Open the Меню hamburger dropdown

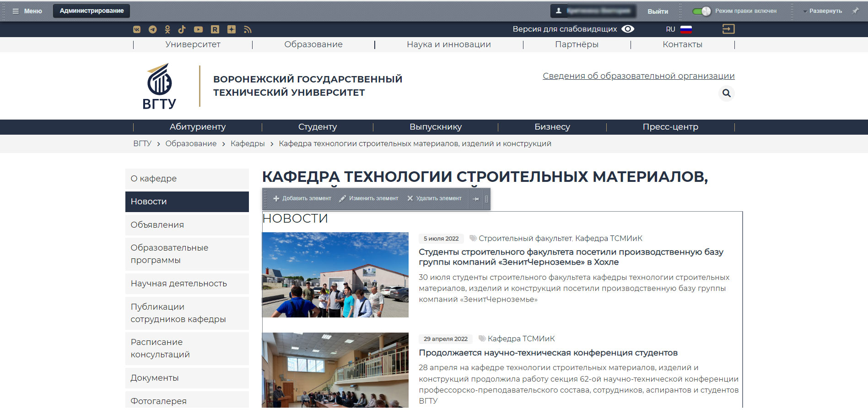click(x=27, y=11)
